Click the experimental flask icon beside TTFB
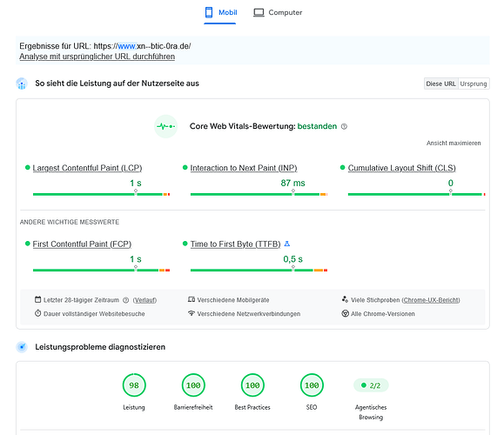The height and width of the screenshot is (435, 504). tap(287, 244)
